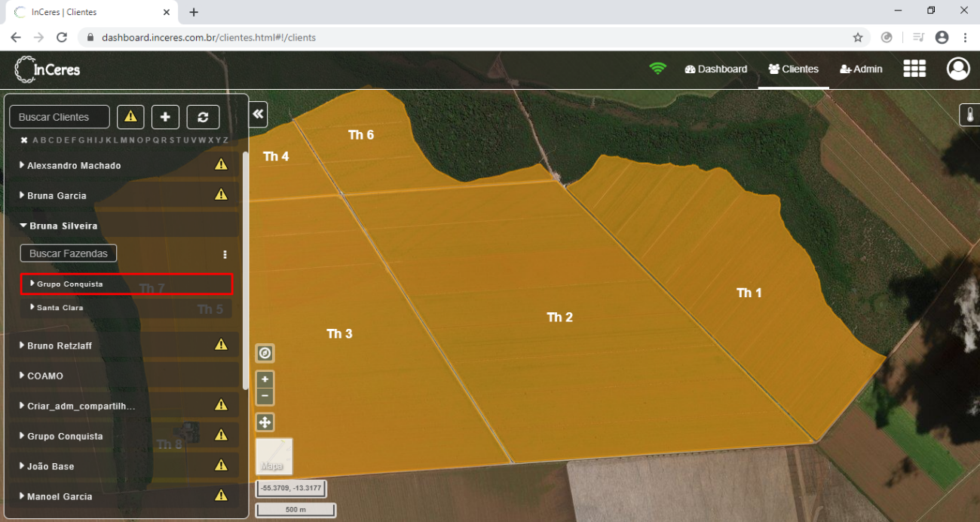
Task: Click warning icon for Bruno Retzlaff
Action: pyautogui.click(x=221, y=345)
